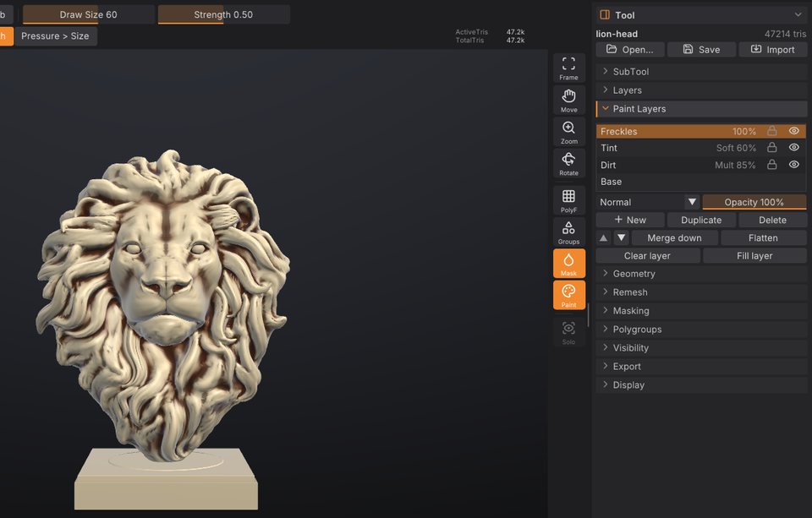This screenshot has width=812, height=518.
Task: Select the Dirt paint layer
Action: (x=701, y=165)
